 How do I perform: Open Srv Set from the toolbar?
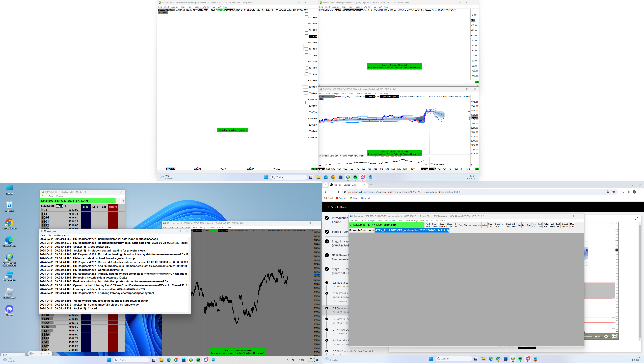click(456, 225)
